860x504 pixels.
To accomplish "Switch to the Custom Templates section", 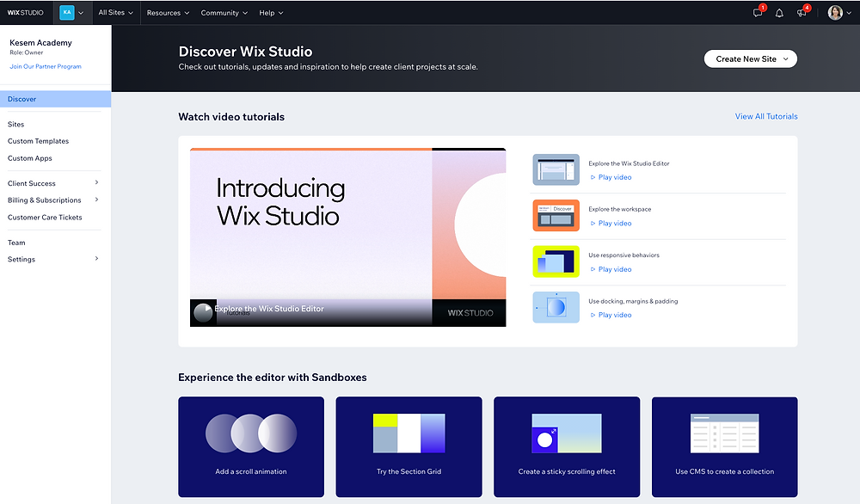I will (38, 140).
